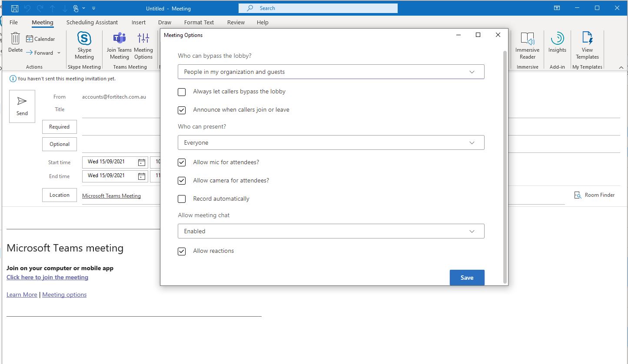Open Customize Quick Access Toolbar menu

[x=94, y=8]
